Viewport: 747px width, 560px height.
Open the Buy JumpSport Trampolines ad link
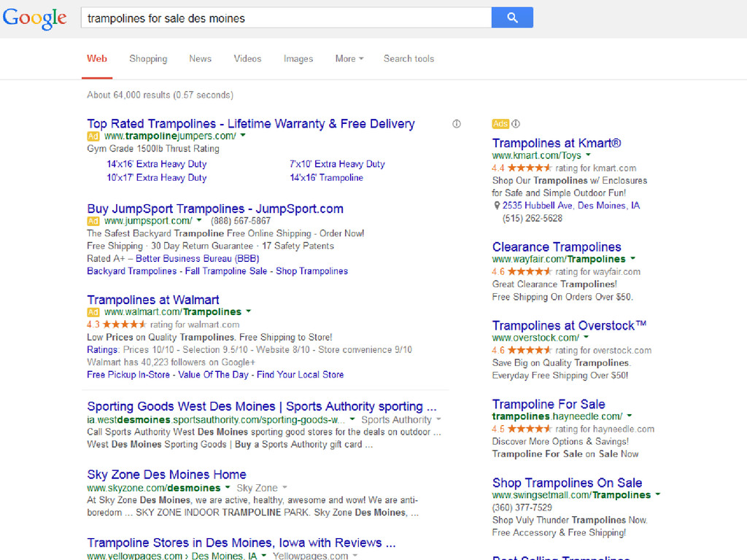click(215, 209)
